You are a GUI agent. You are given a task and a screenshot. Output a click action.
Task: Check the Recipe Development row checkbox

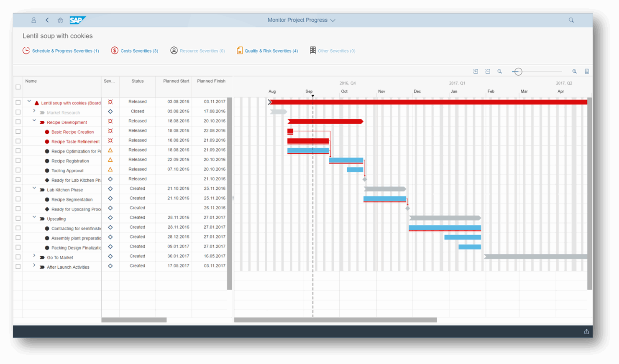pos(18,122)
